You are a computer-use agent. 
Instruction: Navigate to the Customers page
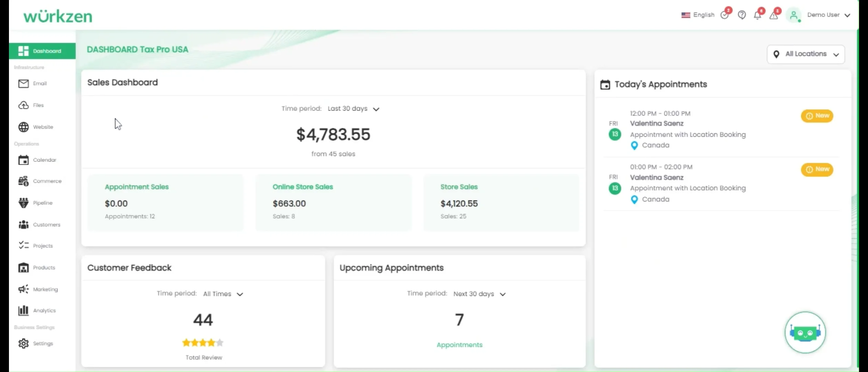point(46,225)
